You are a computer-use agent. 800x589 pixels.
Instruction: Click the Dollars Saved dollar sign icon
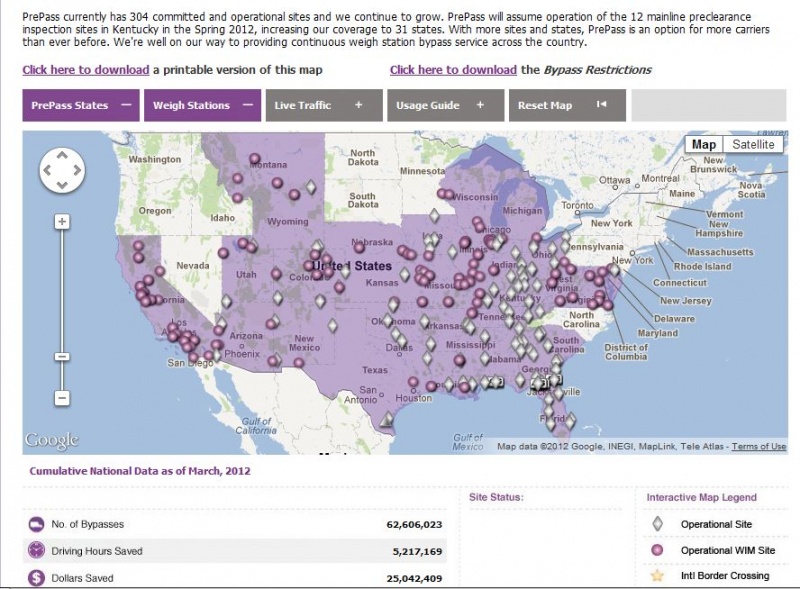pos(36,578)
